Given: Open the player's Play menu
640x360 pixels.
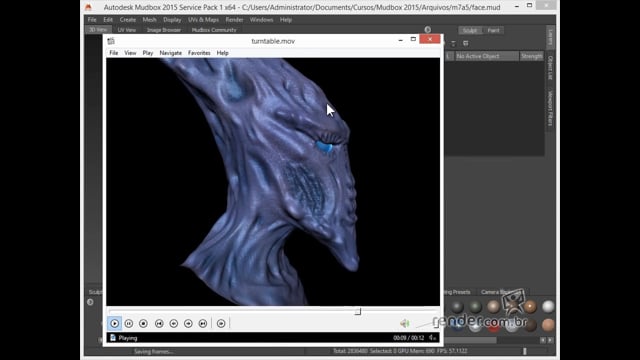Looking at the screenshot, I should pos(148,53).
